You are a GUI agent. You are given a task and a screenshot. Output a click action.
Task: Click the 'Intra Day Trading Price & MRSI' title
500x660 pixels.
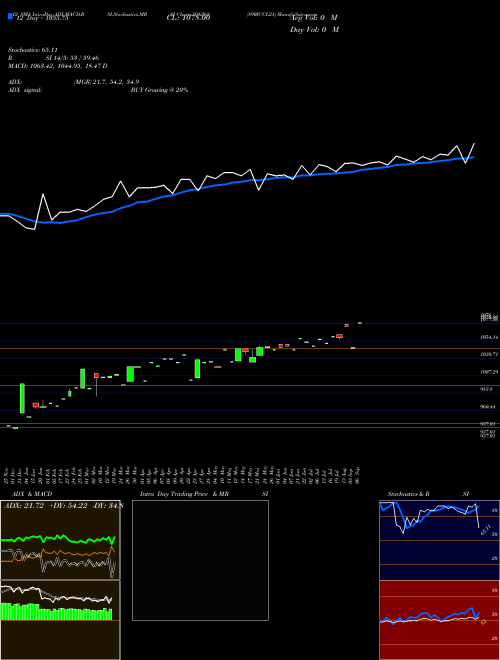204,494
